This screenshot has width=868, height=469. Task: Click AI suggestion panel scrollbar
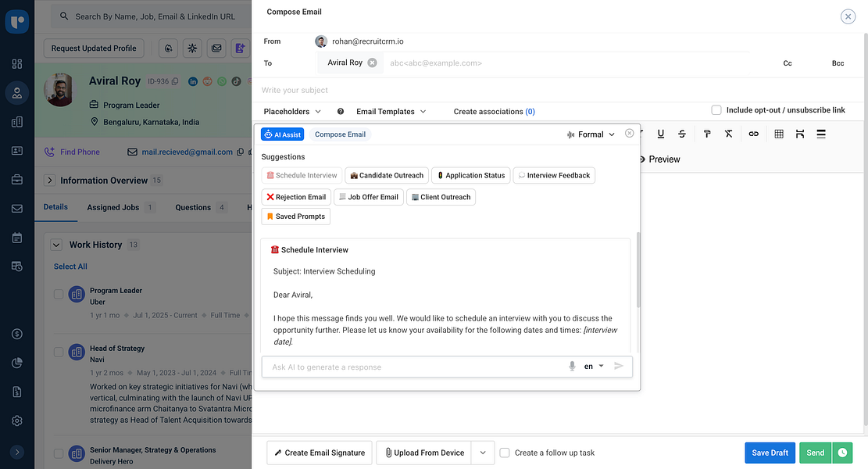[638, 270]
